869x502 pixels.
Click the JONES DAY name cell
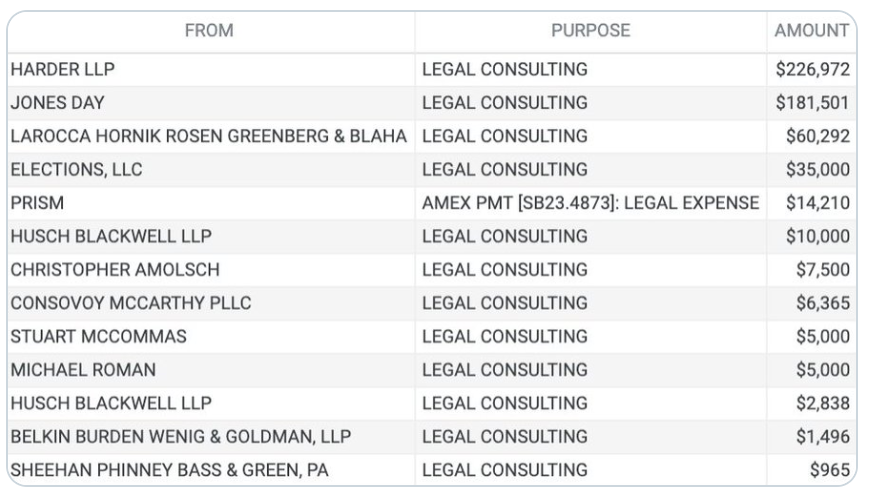pyautogui.click(x=57, y=103)
